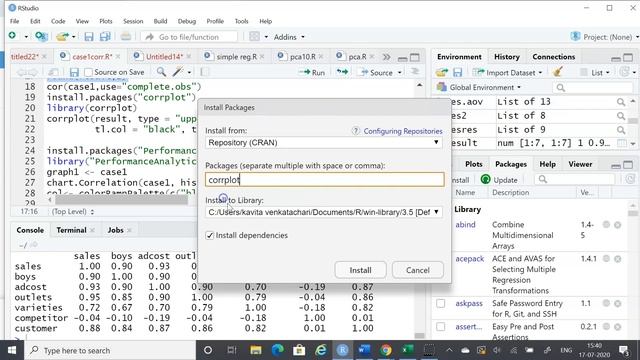The height and width of the screenshot is (360, 640).
Task: Click the load workspace icon in Environment
Action: click(442, 73)
